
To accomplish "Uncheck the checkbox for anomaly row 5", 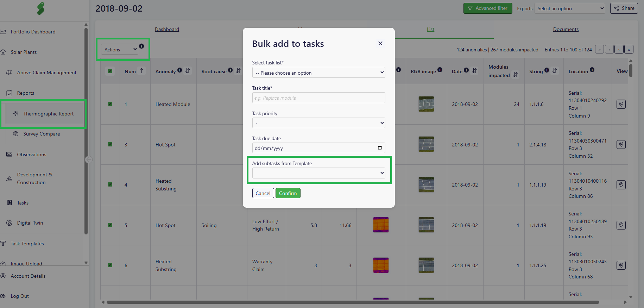I will point(110,225).
